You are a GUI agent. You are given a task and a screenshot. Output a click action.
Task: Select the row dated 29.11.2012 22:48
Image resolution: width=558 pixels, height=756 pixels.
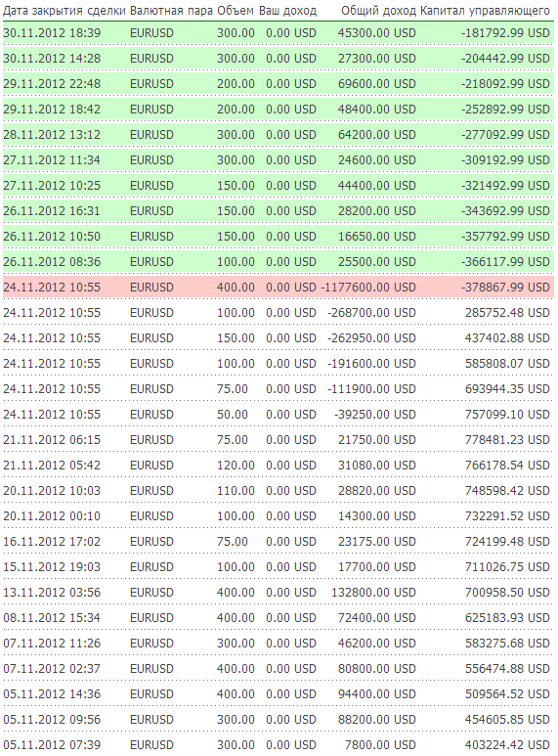pyautogui.click(x=279, y=84)
